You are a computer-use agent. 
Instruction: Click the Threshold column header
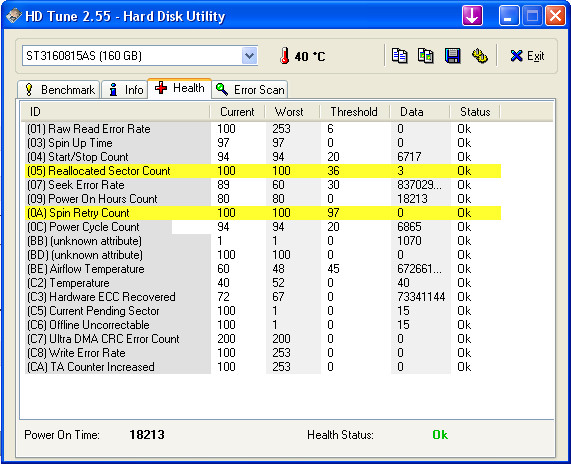pos(354,112)
